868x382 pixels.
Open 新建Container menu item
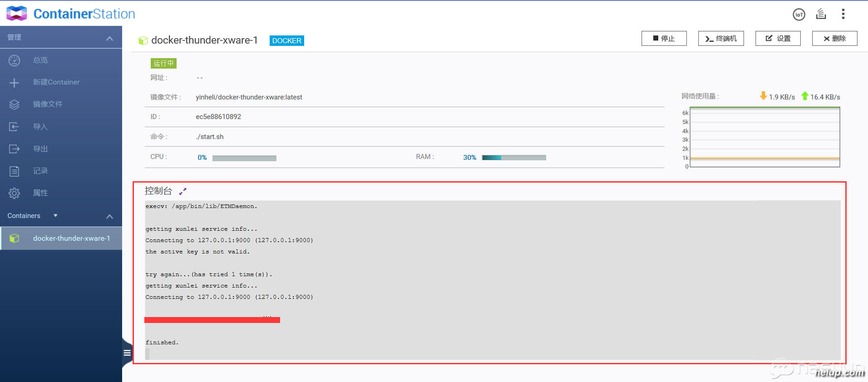click(x=56, y=82)
